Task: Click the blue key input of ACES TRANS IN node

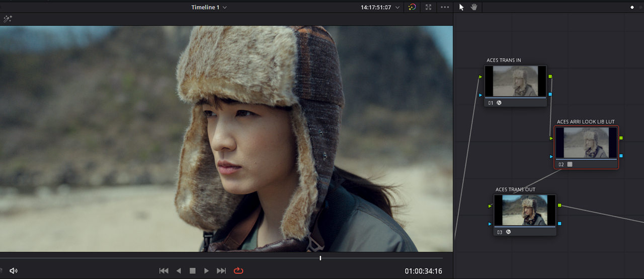Action: [x=480, y=95]
